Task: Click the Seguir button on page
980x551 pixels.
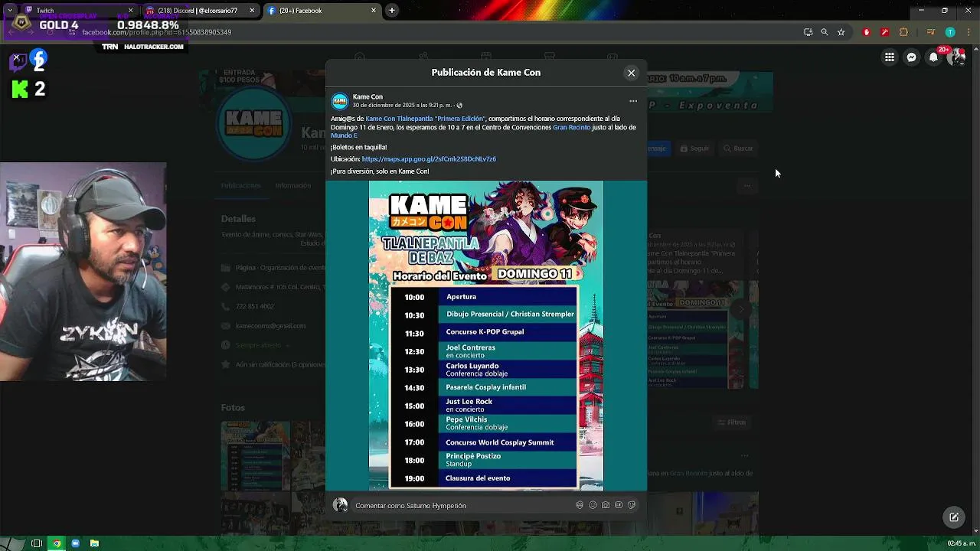Action: click(694, 148)
